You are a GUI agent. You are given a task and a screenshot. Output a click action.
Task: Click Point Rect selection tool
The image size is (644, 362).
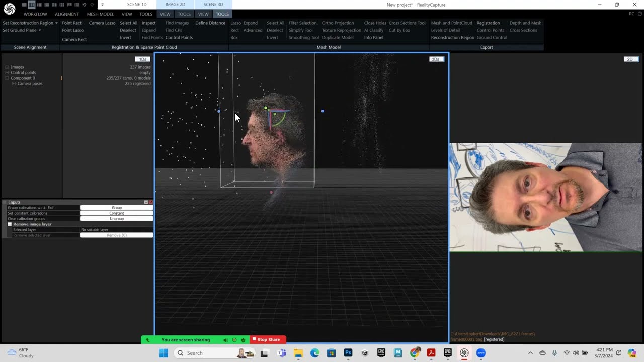coord(71,23)
